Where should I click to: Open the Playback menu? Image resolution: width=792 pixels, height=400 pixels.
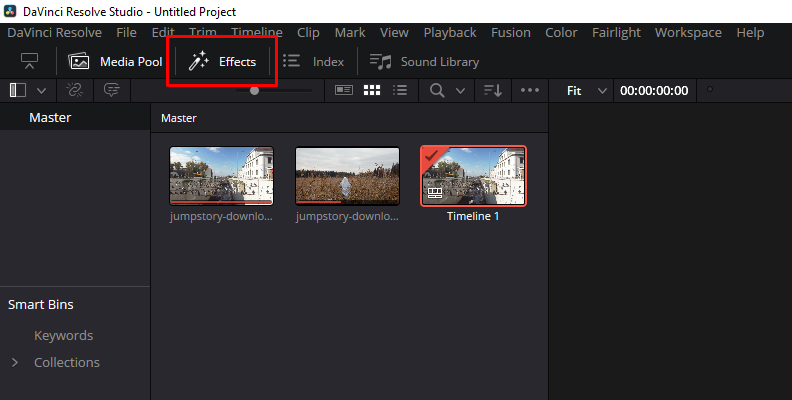coord(450,33)
